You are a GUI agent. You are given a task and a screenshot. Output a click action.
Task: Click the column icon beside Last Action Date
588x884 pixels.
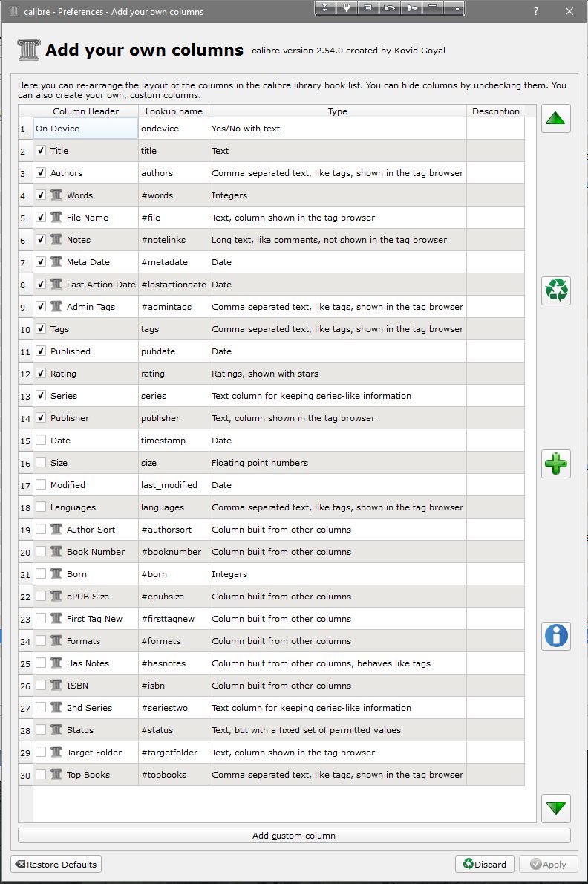[x=56, y=284]
